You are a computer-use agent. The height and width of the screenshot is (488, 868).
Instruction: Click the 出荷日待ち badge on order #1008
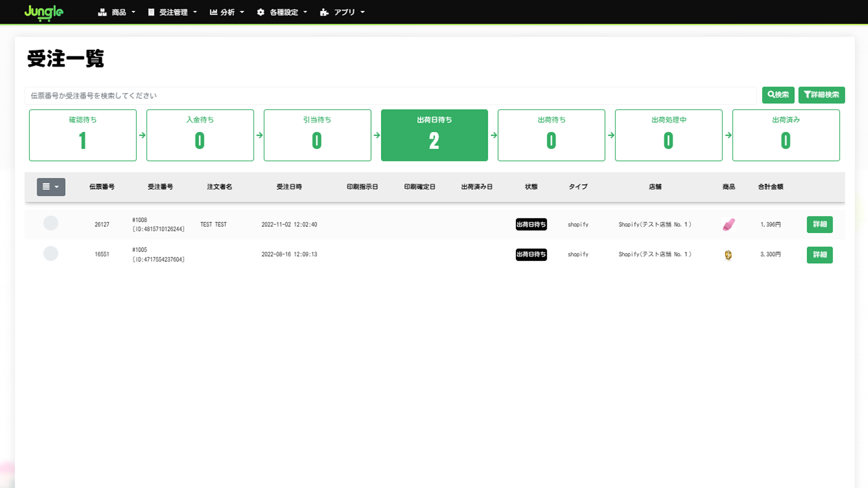[531, 224]
